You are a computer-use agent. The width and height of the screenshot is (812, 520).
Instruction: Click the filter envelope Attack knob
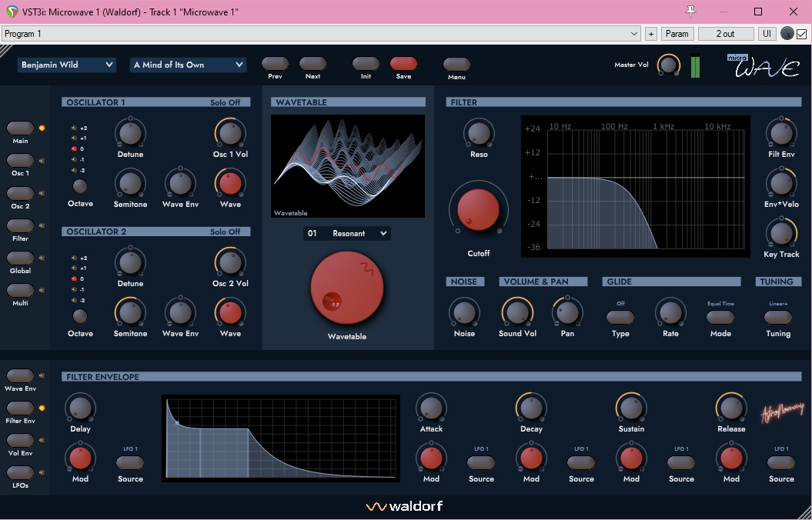[x=431, y=408]
